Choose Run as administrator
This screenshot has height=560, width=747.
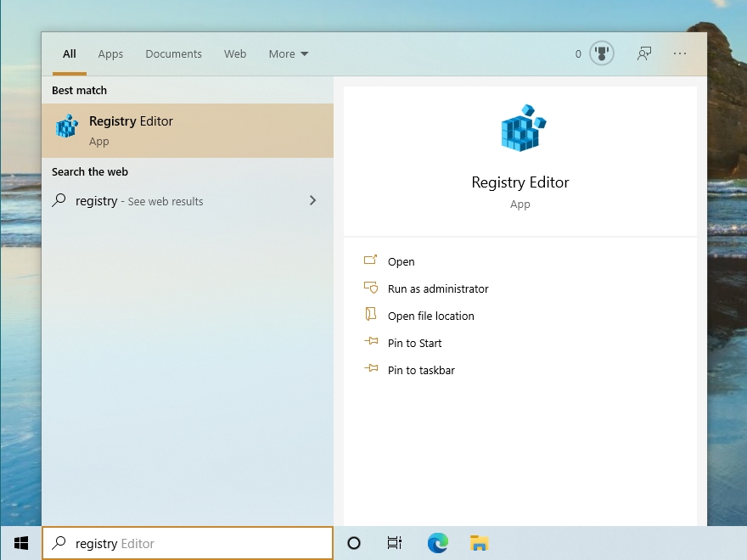[438, 288]
